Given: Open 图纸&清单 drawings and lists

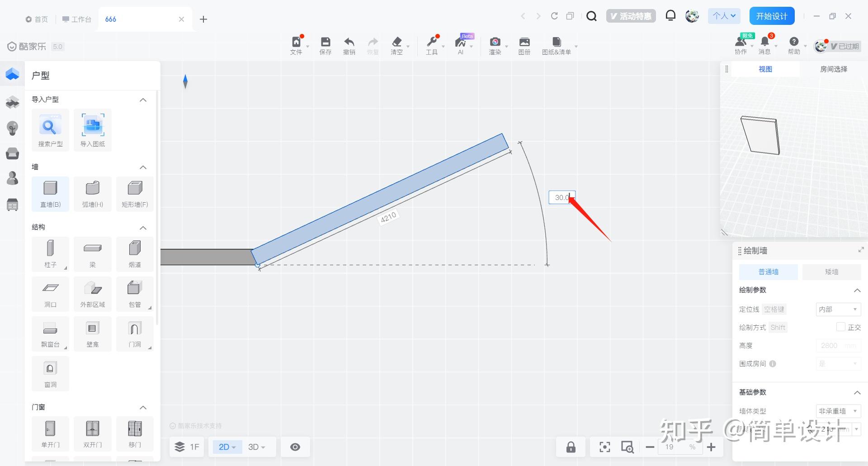Looking at the screenshot, I should (x=557, y=46).
